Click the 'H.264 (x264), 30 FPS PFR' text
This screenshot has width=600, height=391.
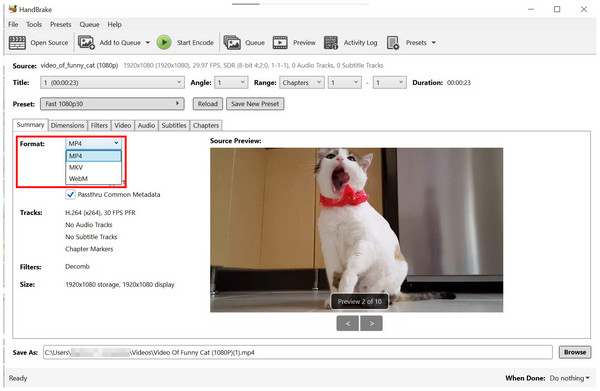click(100, 213)
